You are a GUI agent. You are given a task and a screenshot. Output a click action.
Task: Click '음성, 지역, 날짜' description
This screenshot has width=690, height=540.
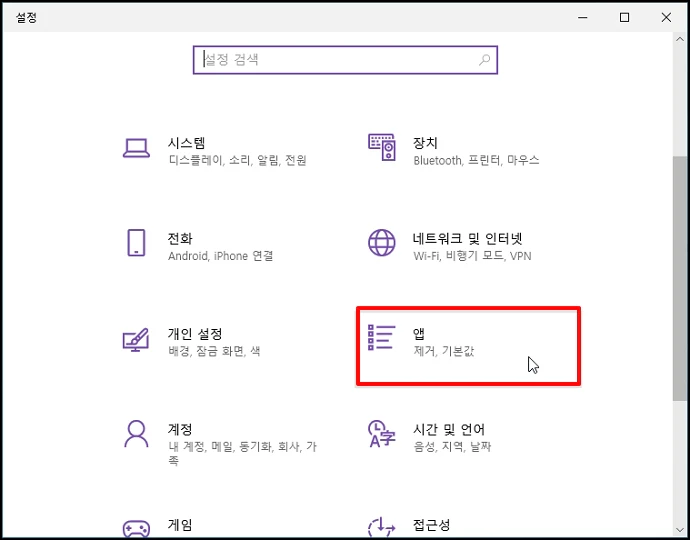(x=452, y=447)
